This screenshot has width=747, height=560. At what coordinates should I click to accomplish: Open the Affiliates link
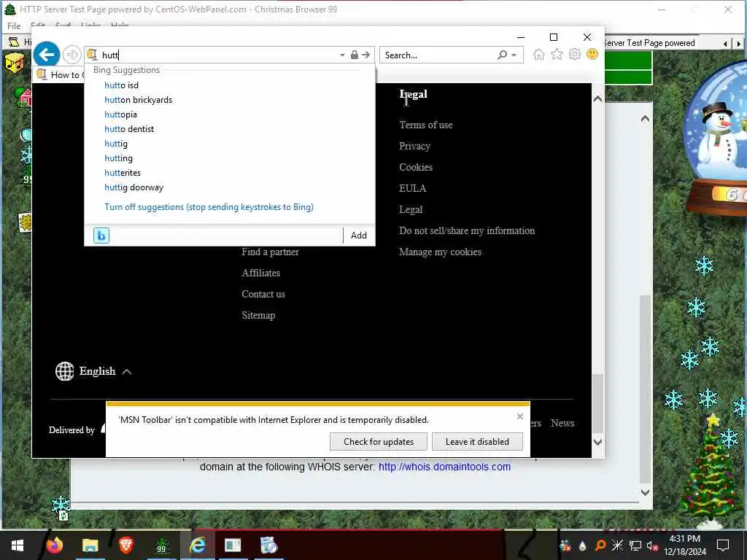click(x=260, y=273)
